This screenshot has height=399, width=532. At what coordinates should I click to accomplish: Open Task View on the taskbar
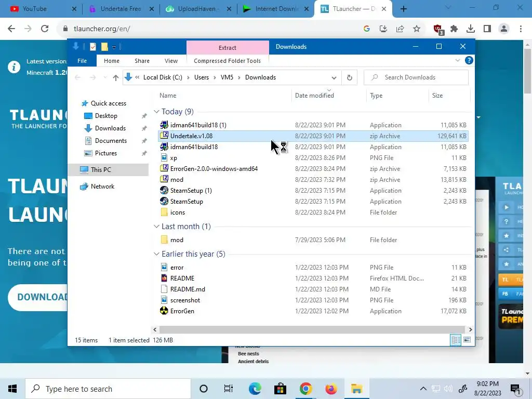click(x=229, y=389)
